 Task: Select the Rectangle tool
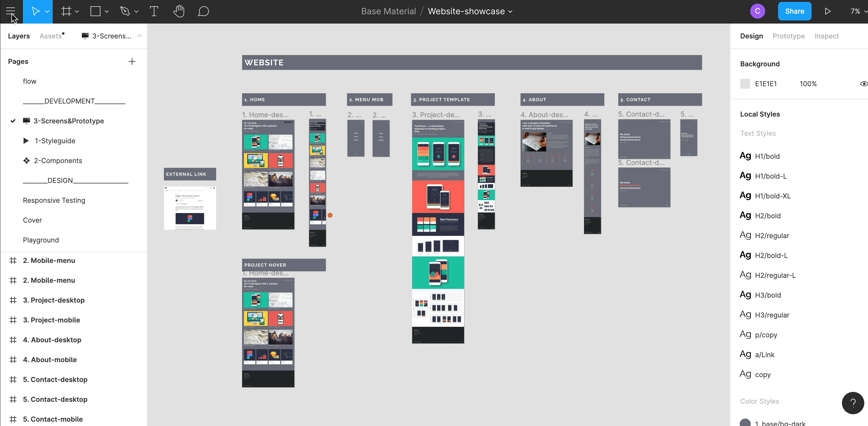(97, 11)
